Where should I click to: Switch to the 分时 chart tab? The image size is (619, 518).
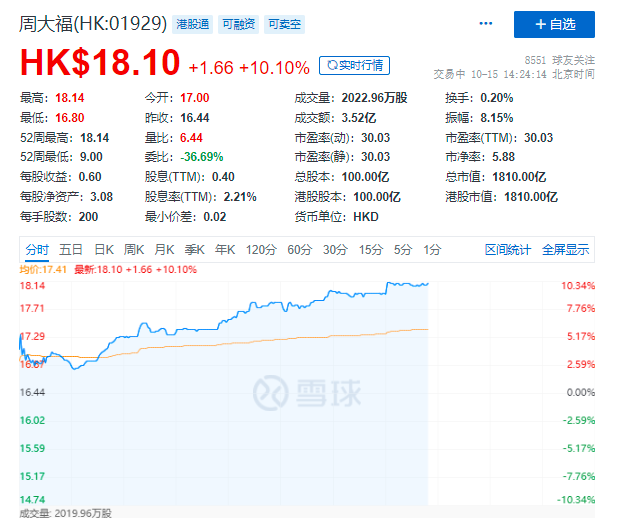(x=37, y=250)
